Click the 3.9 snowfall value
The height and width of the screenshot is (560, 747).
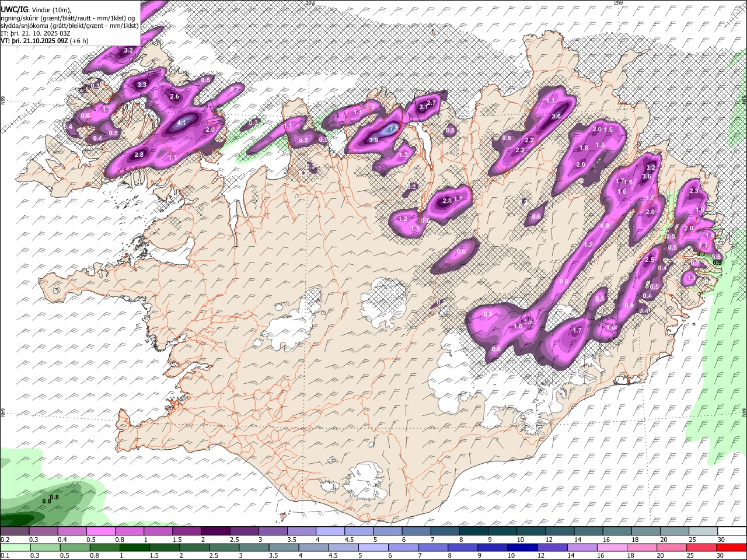pos(373,140)
